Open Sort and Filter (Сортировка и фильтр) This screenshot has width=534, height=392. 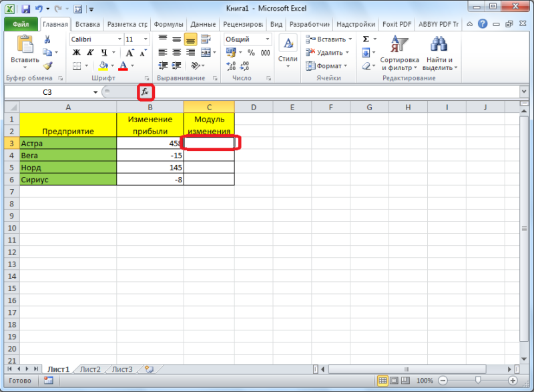(x=399, y=53)
